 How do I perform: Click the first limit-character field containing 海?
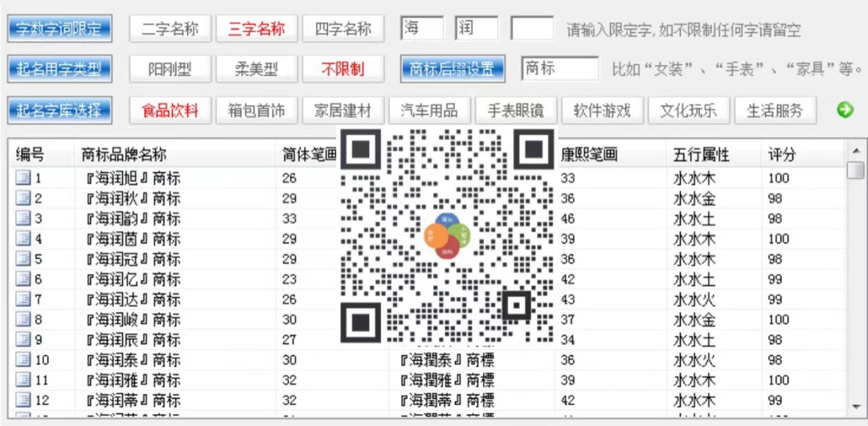pyautogui.click(x=422, y=28)
